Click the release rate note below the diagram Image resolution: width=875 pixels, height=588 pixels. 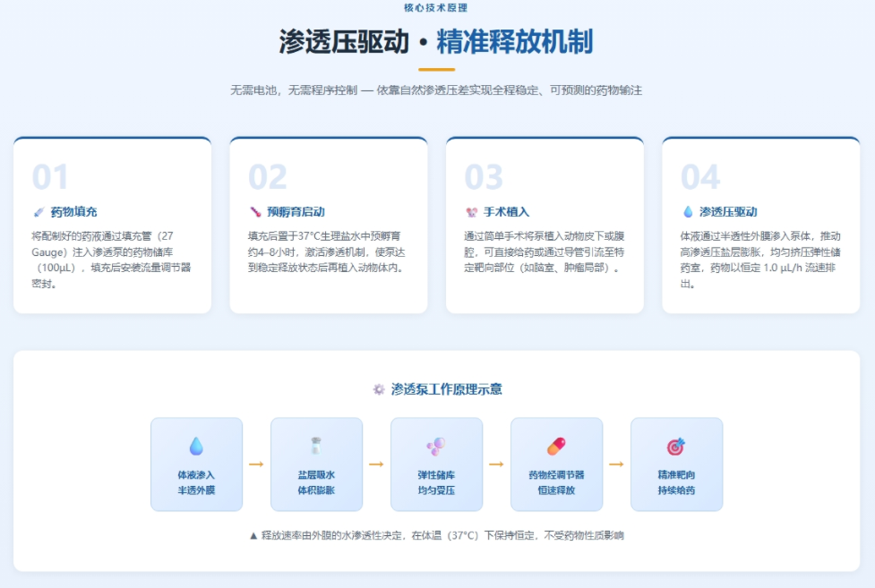[437, 534]
